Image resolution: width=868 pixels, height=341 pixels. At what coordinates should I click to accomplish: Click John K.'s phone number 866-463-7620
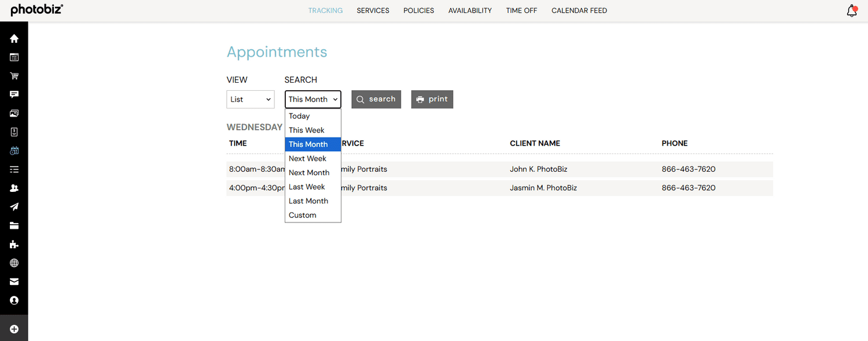[x=689, y=169]
